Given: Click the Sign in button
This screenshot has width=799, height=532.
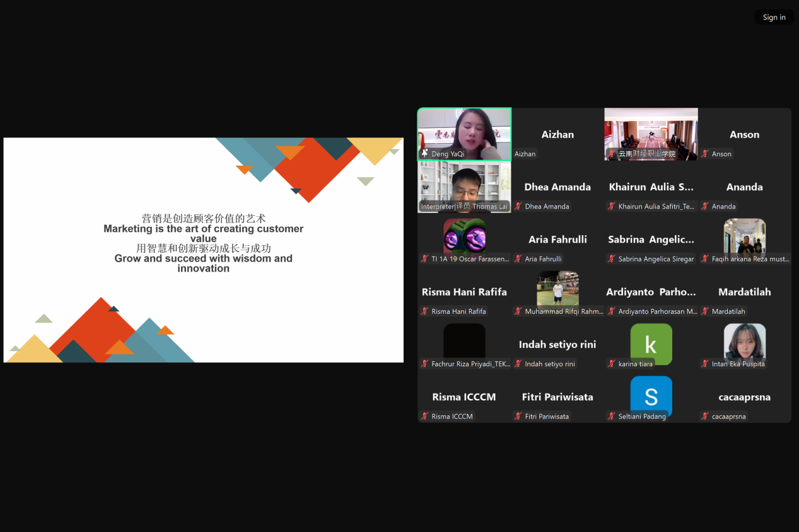Looking at the screenshot, I should click(774, 17).
